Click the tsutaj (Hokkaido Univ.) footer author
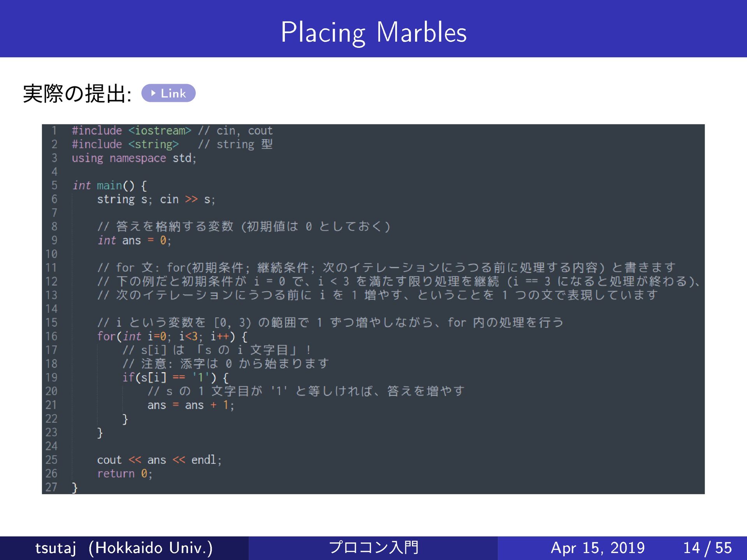Image resolution: width=747 pixels, height=560 pixels. click(x=124, y=548)
